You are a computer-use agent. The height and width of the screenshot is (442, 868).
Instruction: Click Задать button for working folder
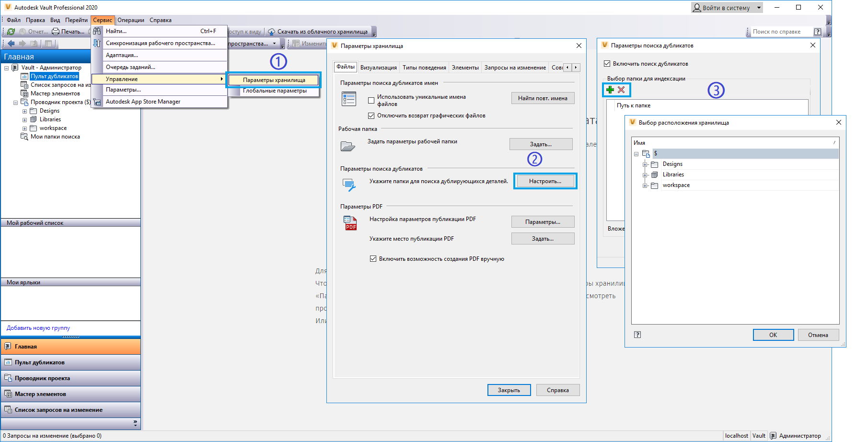541,144
